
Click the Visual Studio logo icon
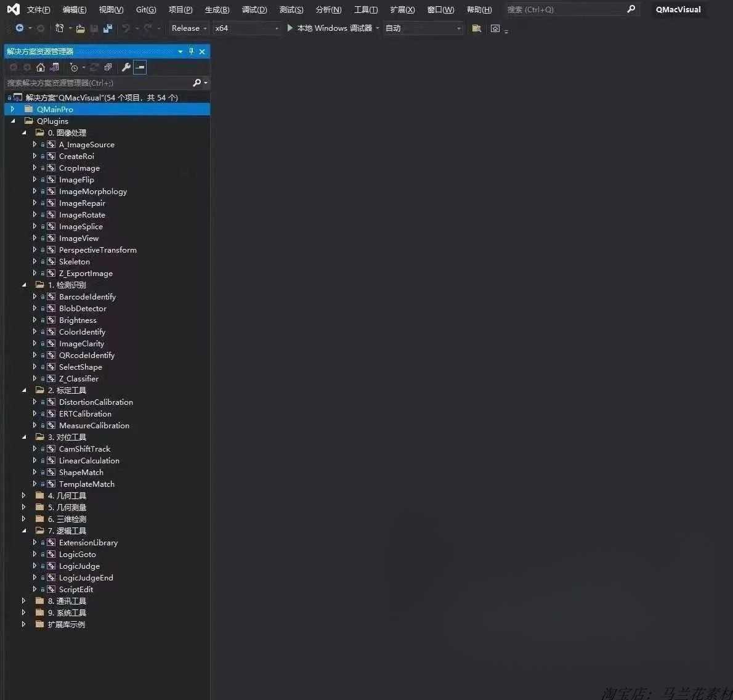pos(14,9)
